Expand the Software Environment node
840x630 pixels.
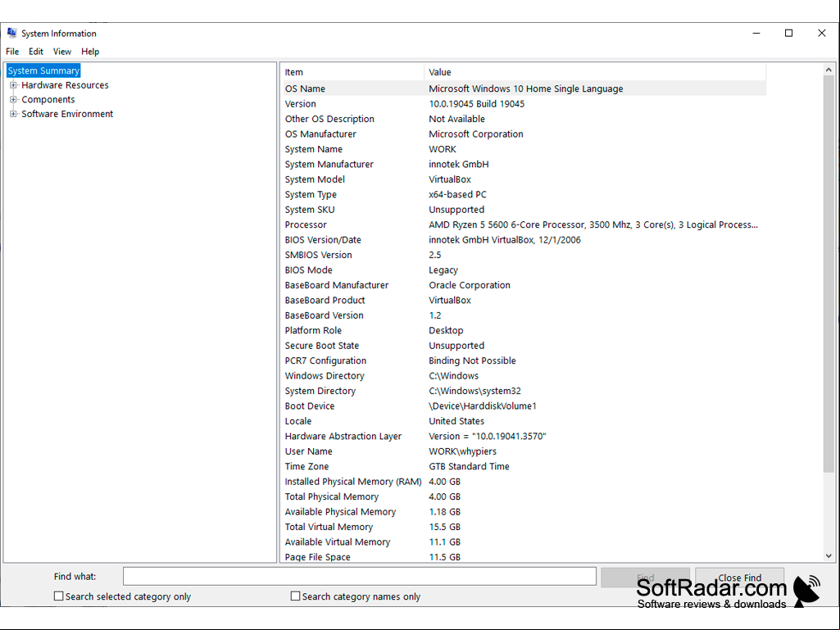pyautogui.click(x=13, y=114)
